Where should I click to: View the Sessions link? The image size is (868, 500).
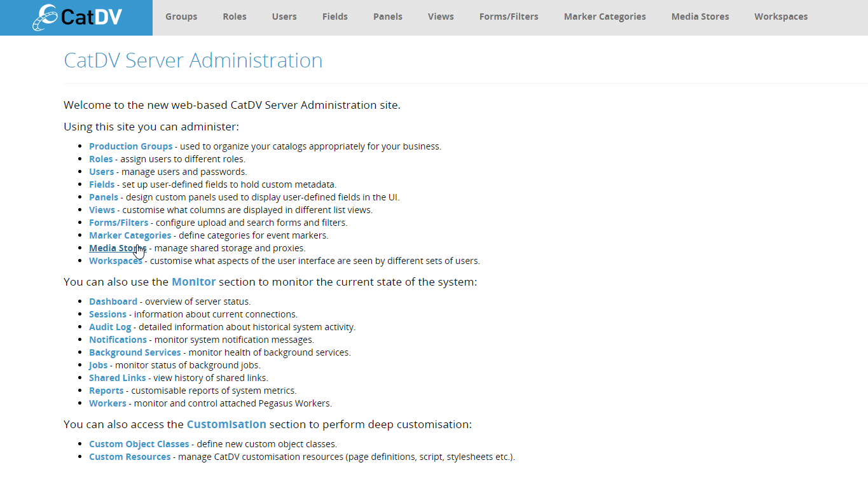[107, 314]
